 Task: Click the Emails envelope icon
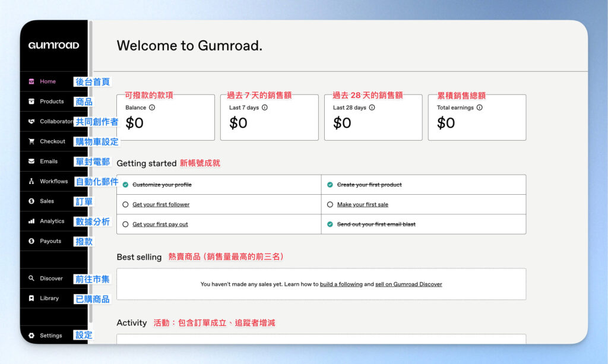[x=31, y=162]
